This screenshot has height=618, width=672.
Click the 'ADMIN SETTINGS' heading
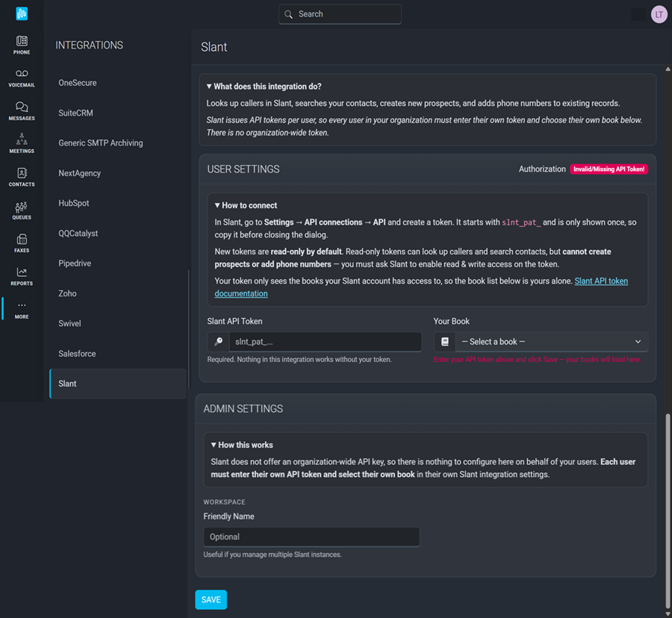(x=243, y=408)
